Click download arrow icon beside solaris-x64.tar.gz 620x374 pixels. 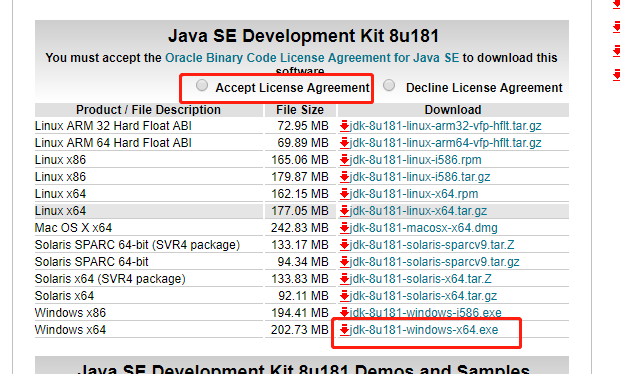click(x=344, y=296)
